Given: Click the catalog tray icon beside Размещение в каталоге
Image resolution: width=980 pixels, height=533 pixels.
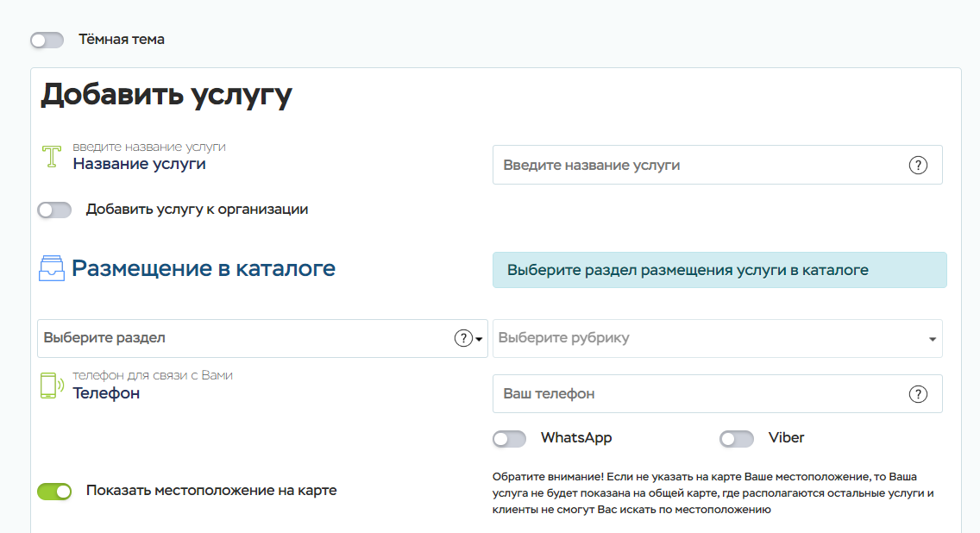Looking at the screenshot, I should 52,268.
